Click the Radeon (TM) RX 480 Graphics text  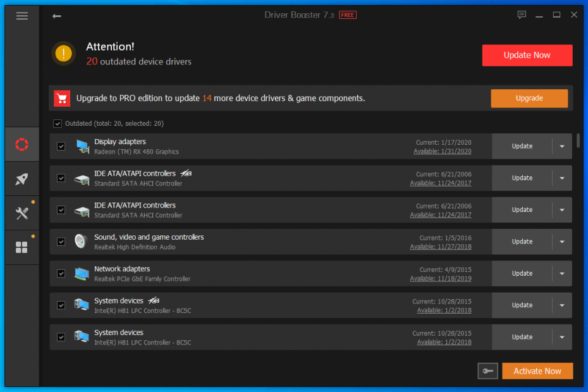pyautogui.click(x=137, y=152)
